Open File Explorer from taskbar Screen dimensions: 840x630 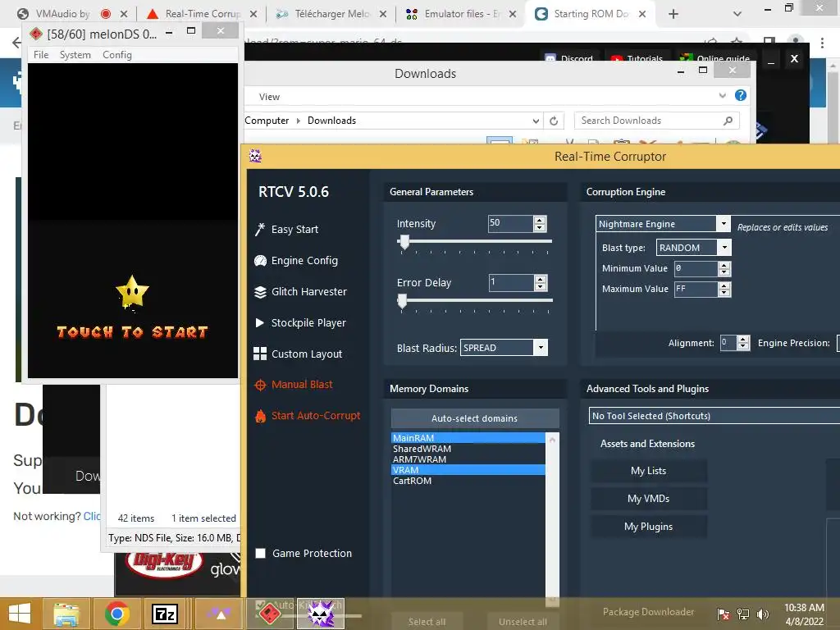click(66, 614)
